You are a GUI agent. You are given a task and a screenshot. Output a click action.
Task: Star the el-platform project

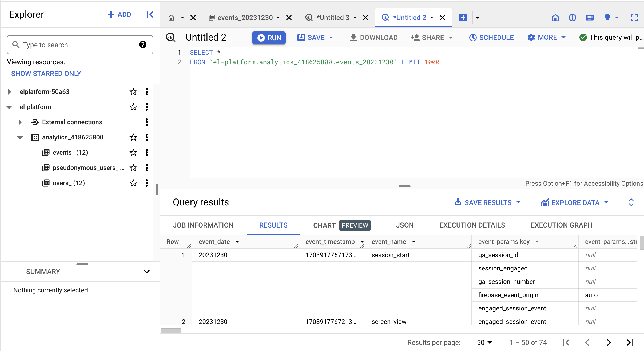(133, 107)
